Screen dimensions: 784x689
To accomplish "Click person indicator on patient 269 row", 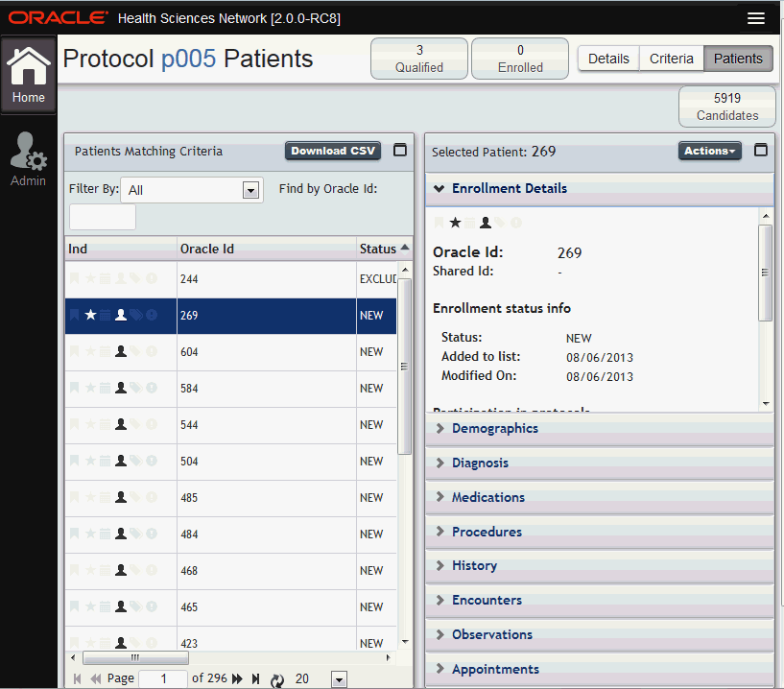I will 121,315.
